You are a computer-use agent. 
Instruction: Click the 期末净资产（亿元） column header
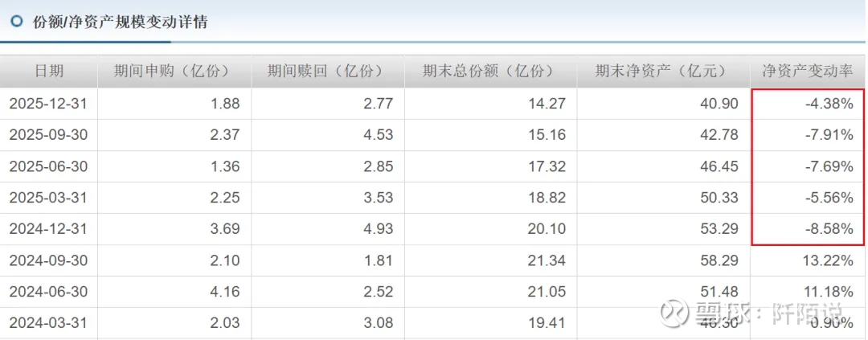pos(661,71)
